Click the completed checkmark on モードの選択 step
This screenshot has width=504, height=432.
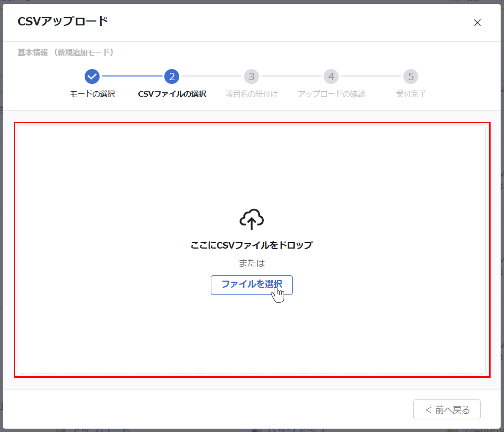[92, 76]
